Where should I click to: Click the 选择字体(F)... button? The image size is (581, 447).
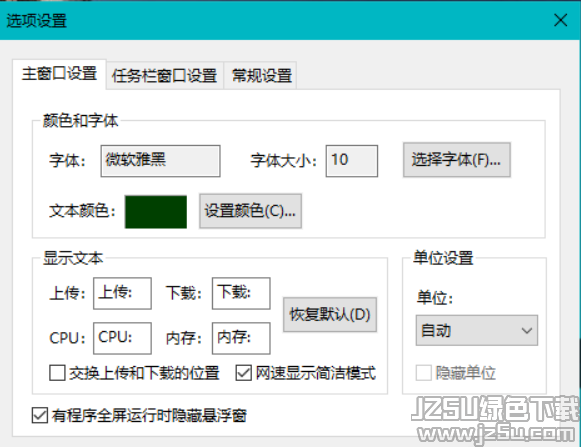click(456, 160)
